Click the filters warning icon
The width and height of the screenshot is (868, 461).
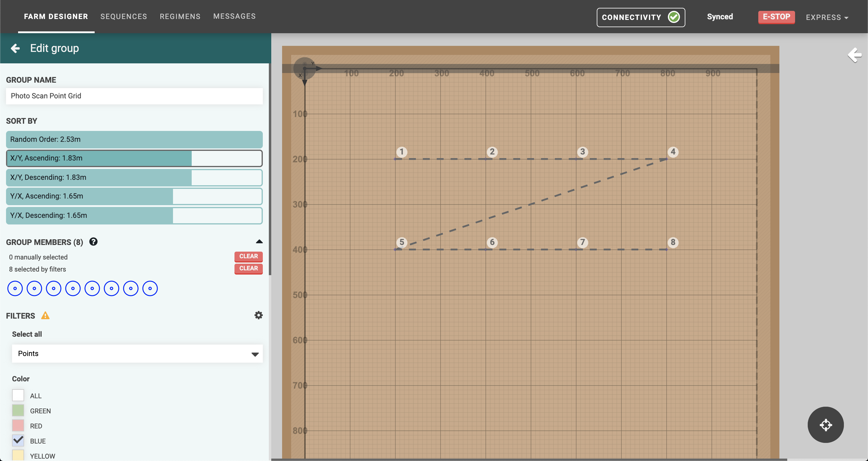pos(46,316)
